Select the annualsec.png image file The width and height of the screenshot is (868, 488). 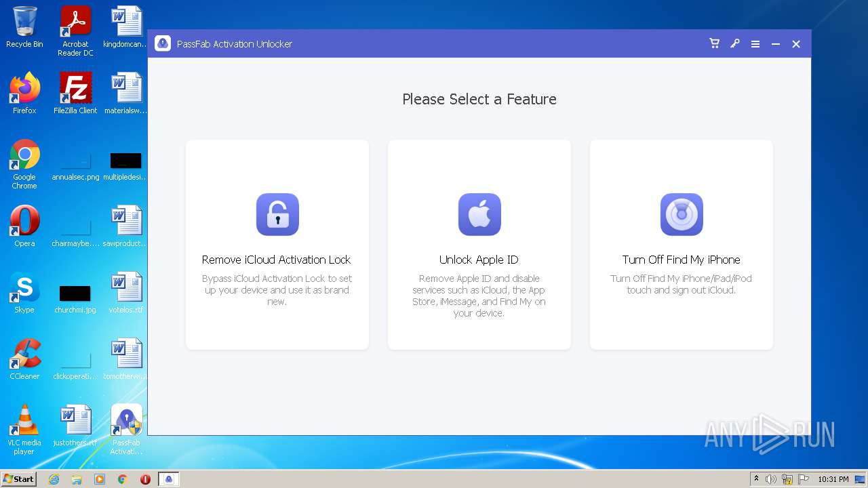pyautogui.click(x=75, y=166)
